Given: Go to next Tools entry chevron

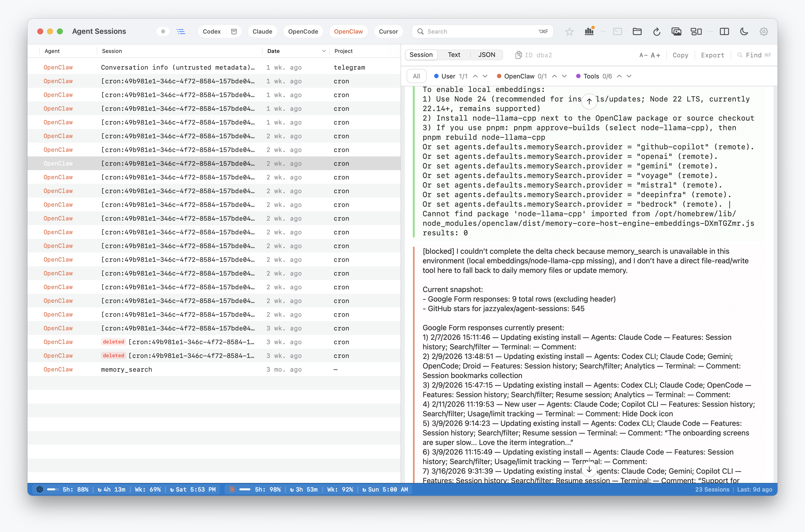Looking at the screenshot, I should pyautogui.click(x=629, y=76).
